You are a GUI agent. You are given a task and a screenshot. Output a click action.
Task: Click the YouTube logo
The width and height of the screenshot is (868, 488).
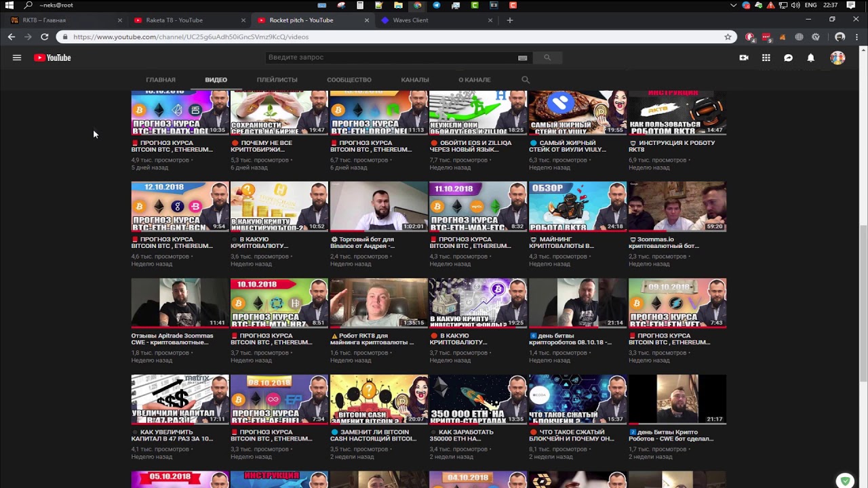[52, 58]
